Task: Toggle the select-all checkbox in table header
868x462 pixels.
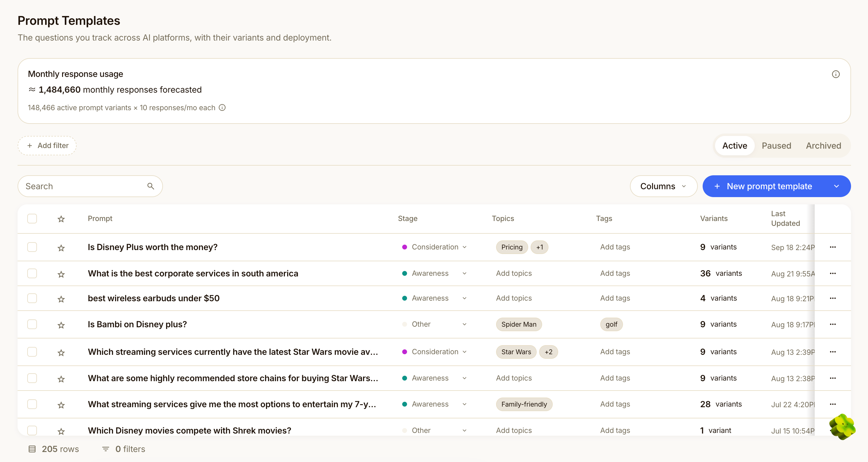Action: click(32, 219)
